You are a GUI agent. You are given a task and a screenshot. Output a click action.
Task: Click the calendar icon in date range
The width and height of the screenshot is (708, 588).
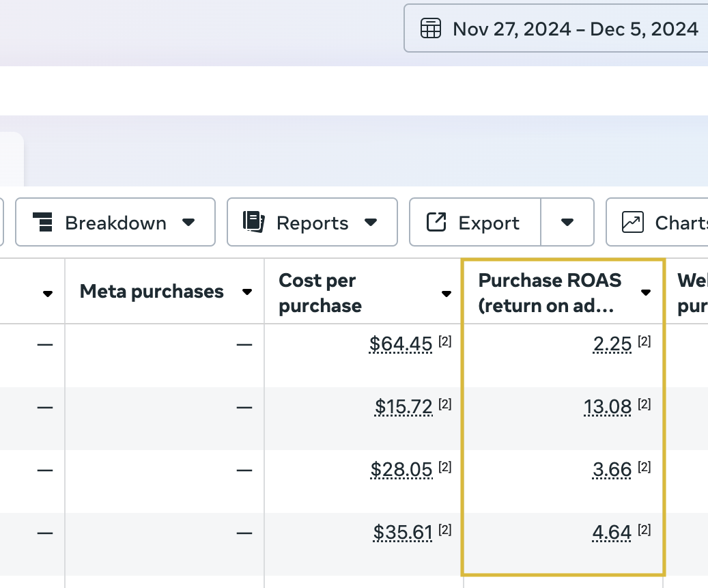coord(431,29)
